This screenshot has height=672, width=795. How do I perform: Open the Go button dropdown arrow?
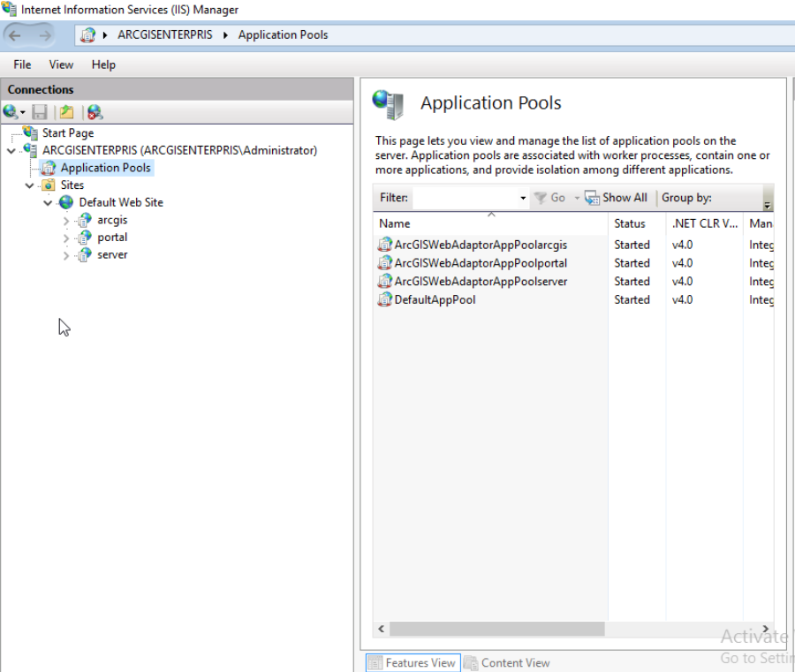pyautogui.click(x=577, y=198)
